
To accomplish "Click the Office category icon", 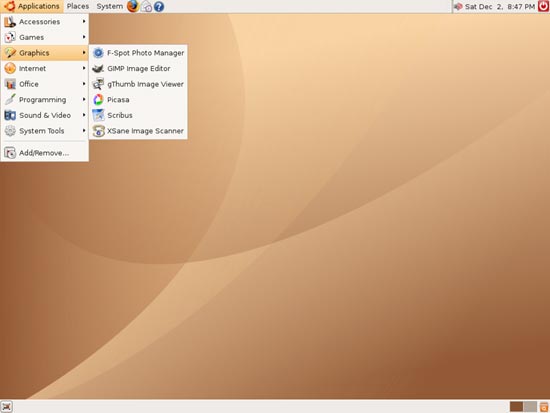I will [10, 84].
